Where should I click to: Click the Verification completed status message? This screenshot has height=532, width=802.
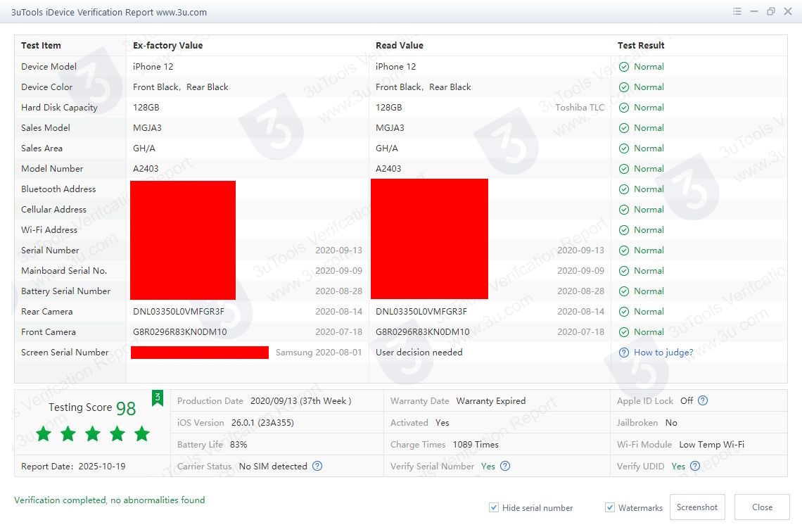pos(110,500)
